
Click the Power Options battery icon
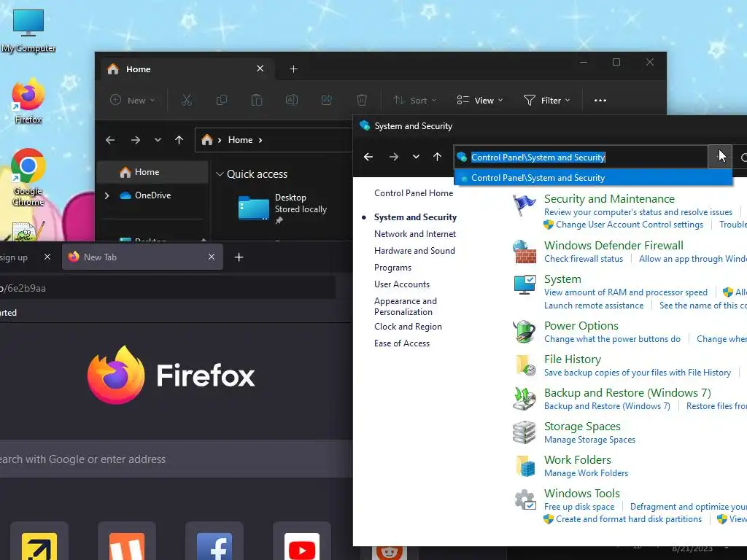[524, 332]
